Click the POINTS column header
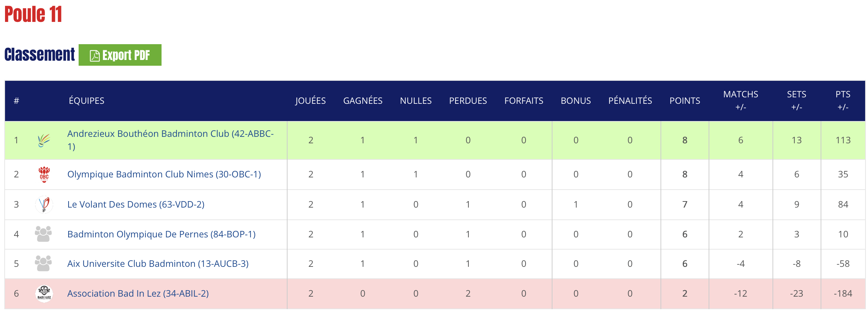The height and width of the screenshot is (311, 868). coord(685,101)
